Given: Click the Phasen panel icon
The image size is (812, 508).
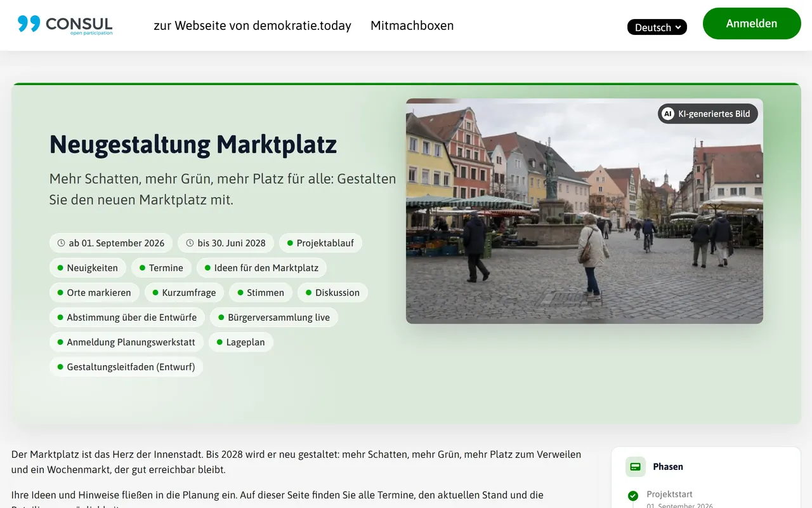Looking at the screenshot, I should (x=636, y=467).
